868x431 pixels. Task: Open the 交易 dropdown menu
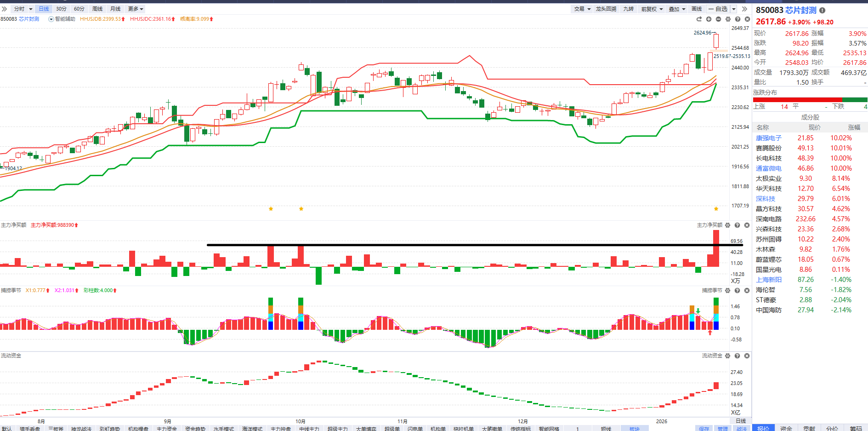(582, 9)
